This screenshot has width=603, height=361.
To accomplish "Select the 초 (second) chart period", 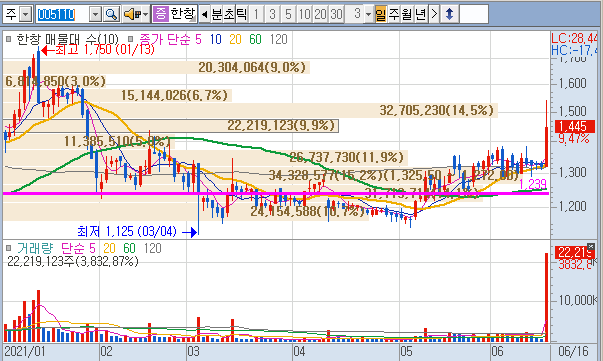I will click(x=229, y=14).
